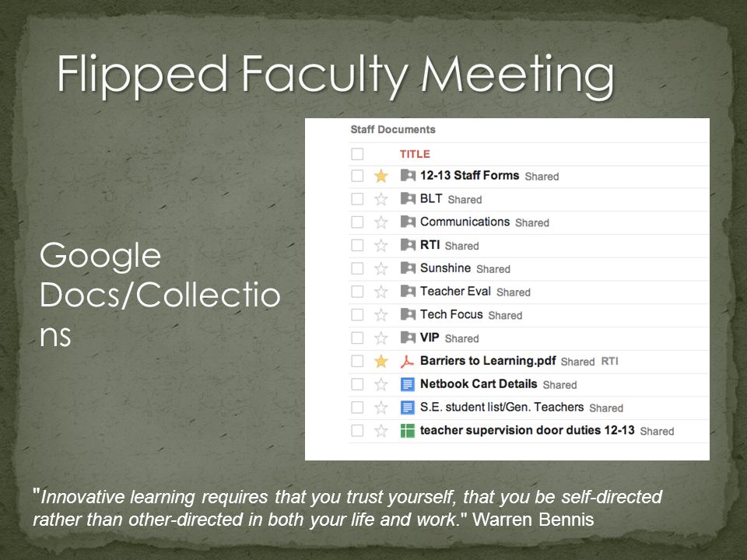Viewport: 747px width, 560px height.
Task: Select the RTI row checkbox
Action: coord(357,245)
